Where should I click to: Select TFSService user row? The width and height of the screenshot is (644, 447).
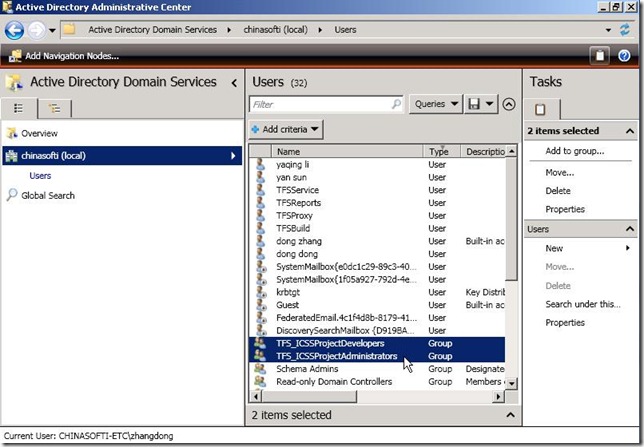click(x=377, y=190)
